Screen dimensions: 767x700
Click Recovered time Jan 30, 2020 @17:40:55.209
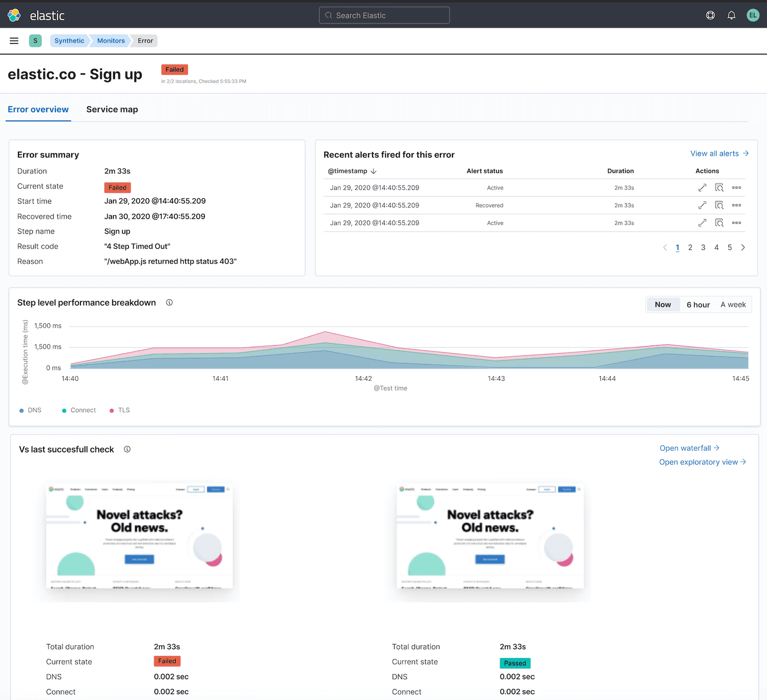[x=155, y=216]
